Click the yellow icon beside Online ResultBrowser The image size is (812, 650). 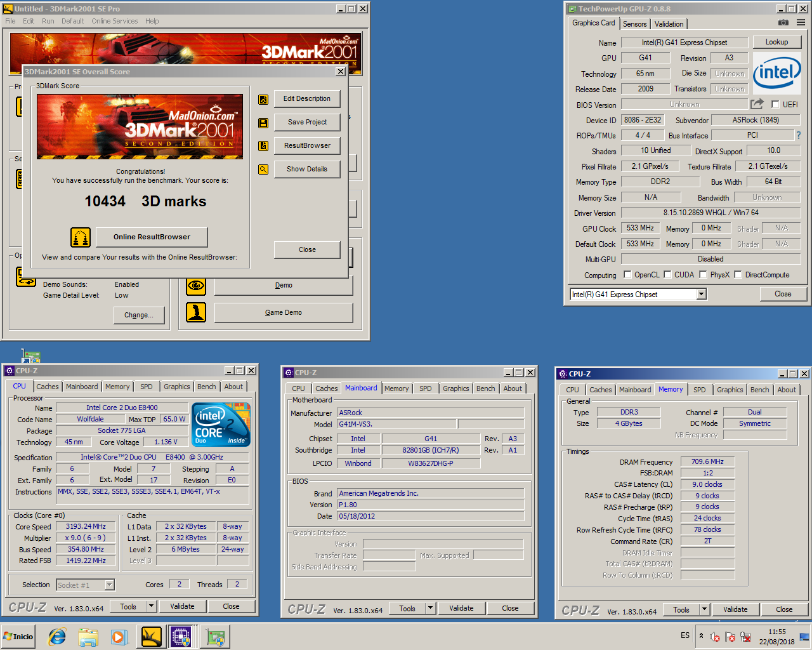tap(81, 237)
